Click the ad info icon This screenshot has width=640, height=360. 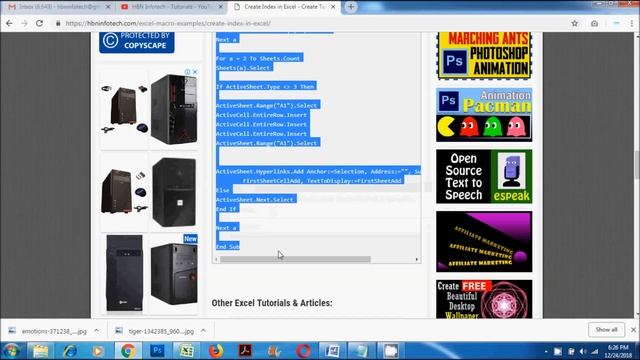pyautogui.click(x=187, y=72)
